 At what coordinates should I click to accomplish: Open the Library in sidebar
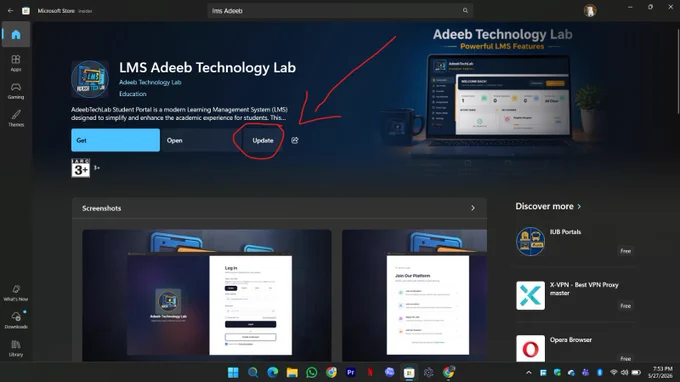pyautogui.click(x=16, y=348)
